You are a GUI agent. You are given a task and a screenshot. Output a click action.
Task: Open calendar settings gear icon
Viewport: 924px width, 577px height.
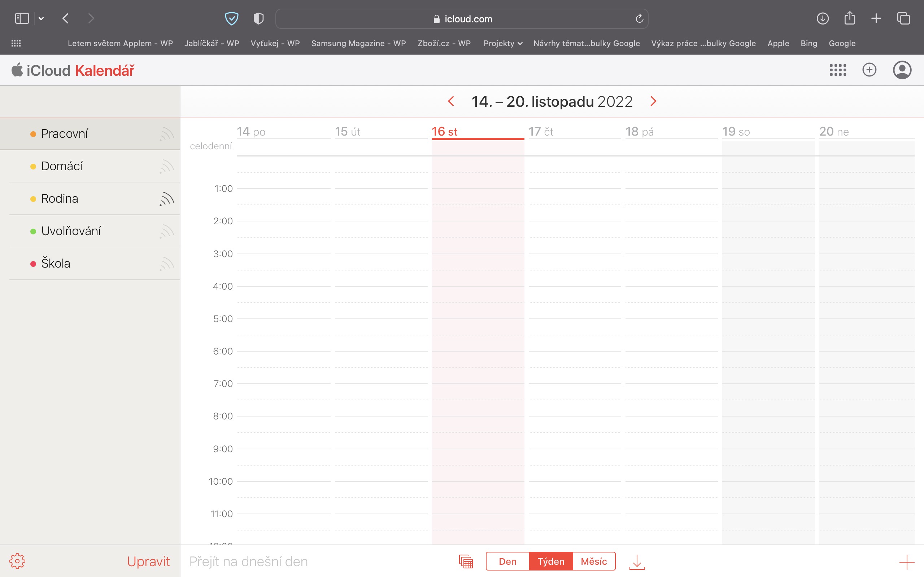pos(17,561)
